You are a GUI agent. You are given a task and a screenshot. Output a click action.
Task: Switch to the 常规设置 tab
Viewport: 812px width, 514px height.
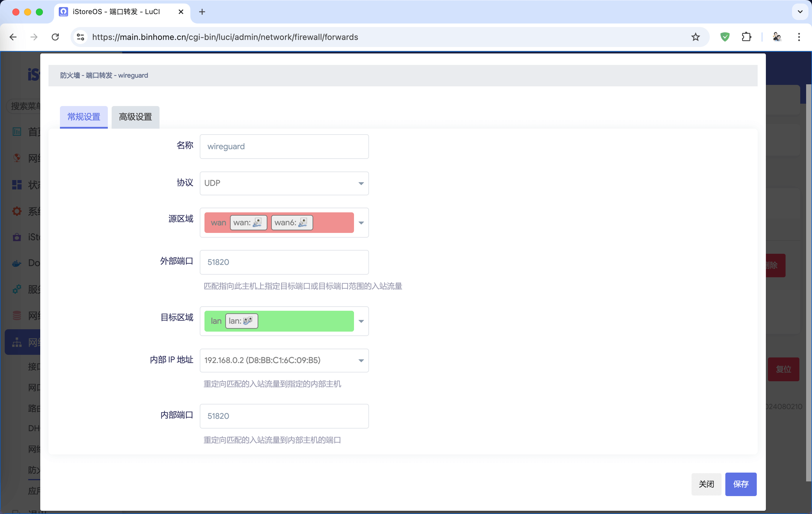[x=84, y=117]
